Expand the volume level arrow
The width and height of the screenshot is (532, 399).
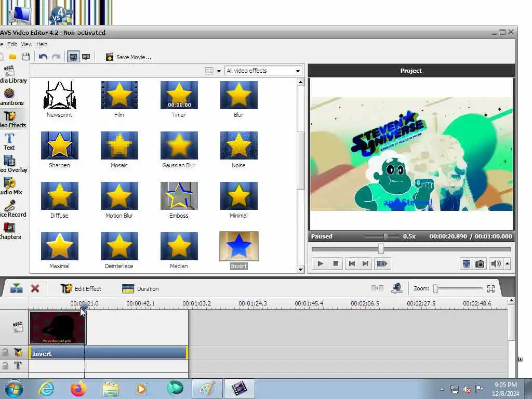(x=507, y=263)
